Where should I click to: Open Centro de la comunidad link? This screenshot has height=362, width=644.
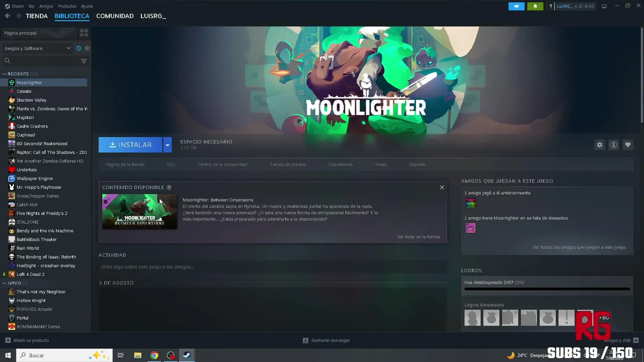pos(222,164)
